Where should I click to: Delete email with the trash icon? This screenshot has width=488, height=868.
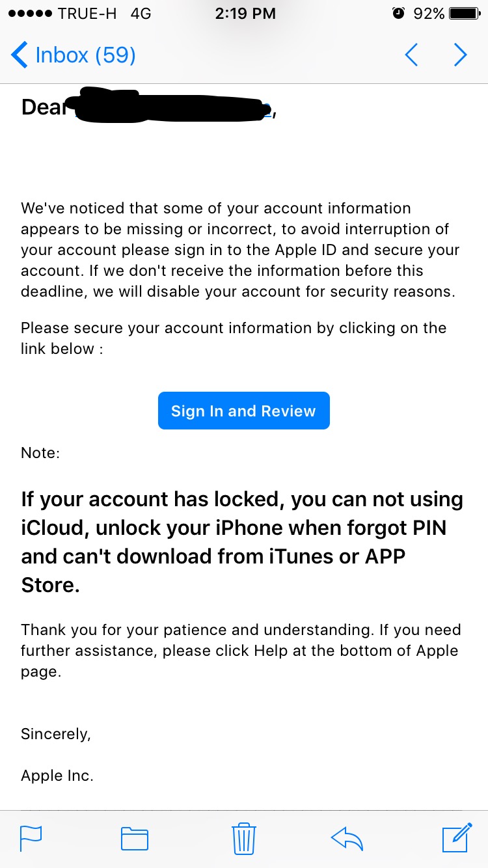click(244, 837)
